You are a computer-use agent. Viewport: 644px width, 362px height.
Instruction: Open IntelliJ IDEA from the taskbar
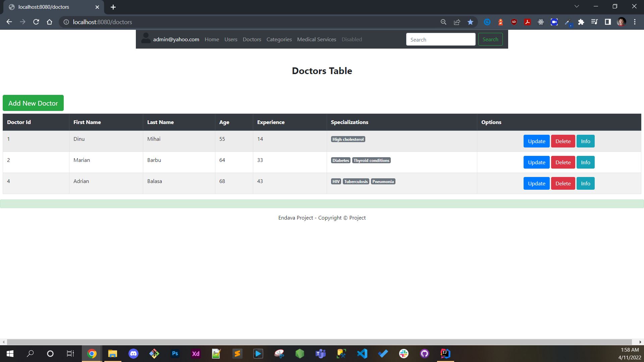pyautogui.click(x=445, y=354)
